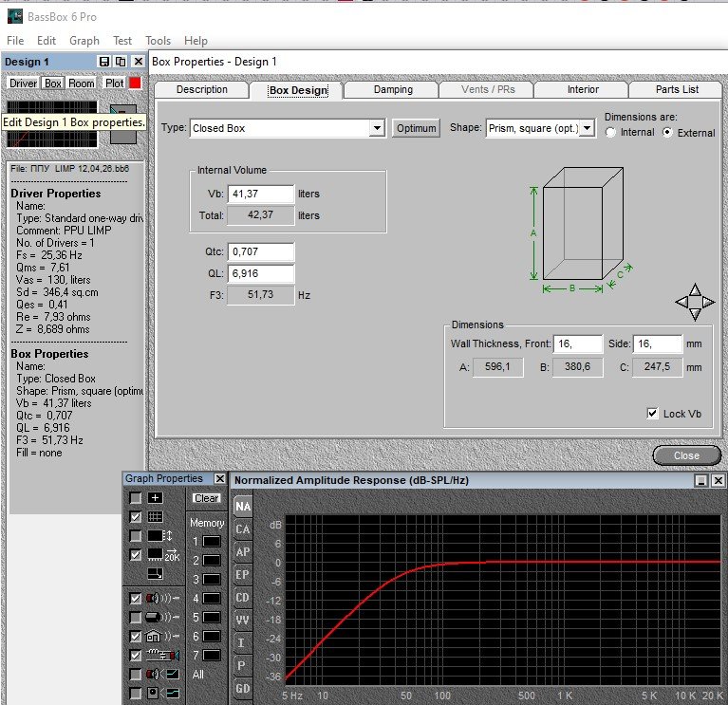Switch to the Damping tab
Viewport: 728px width, 705px height.
coord(392,90)
